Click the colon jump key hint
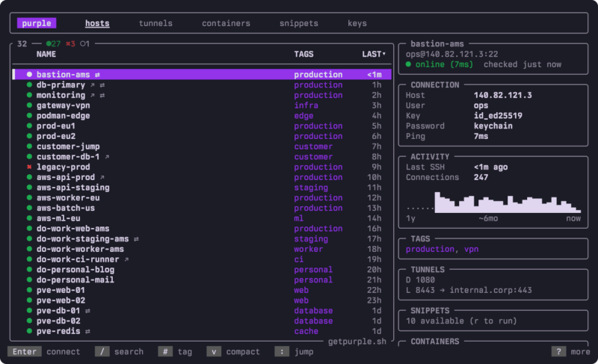The width and height of the screenshot is (598, 364). 282,351
